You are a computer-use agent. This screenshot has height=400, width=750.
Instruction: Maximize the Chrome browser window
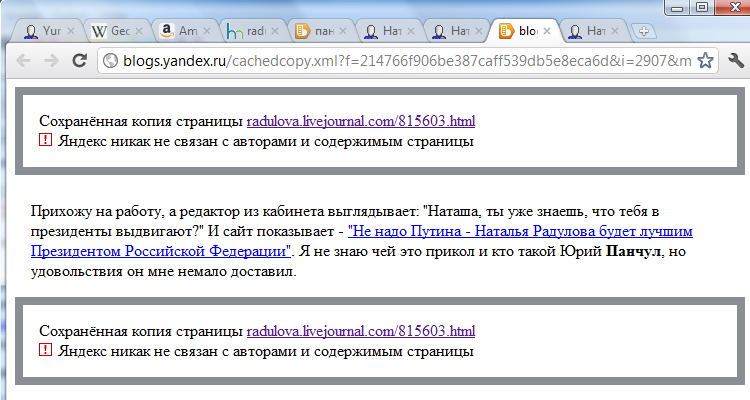tap(702, 8)
